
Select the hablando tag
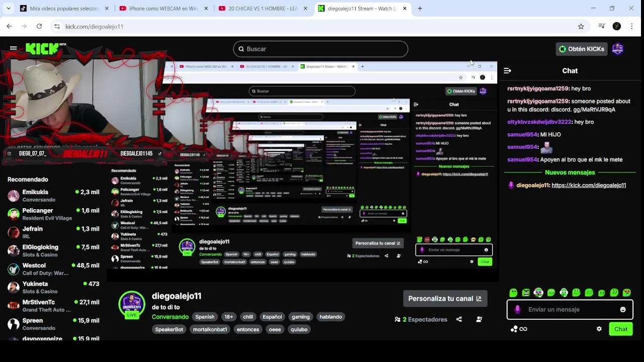[331, 317]
